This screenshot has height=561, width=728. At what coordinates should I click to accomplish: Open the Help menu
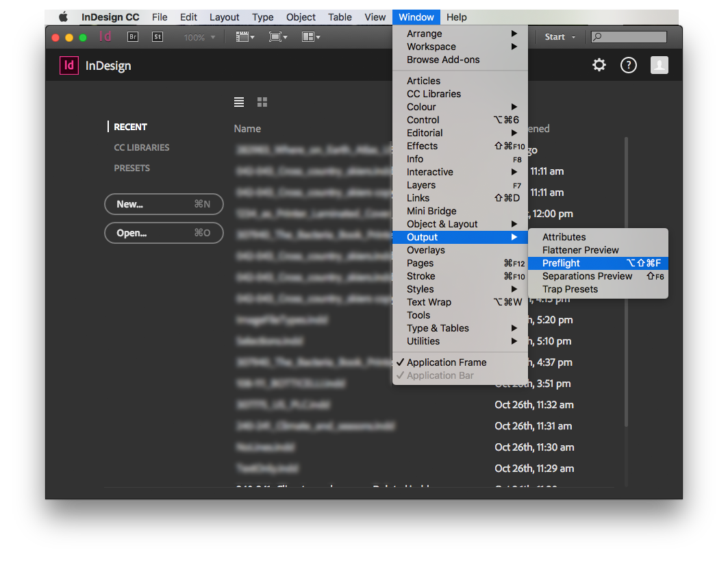(x=457, y=17)
